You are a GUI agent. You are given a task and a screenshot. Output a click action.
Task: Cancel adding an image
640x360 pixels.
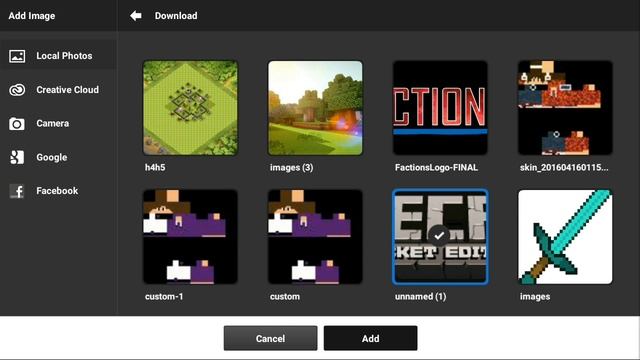(270, 338)
